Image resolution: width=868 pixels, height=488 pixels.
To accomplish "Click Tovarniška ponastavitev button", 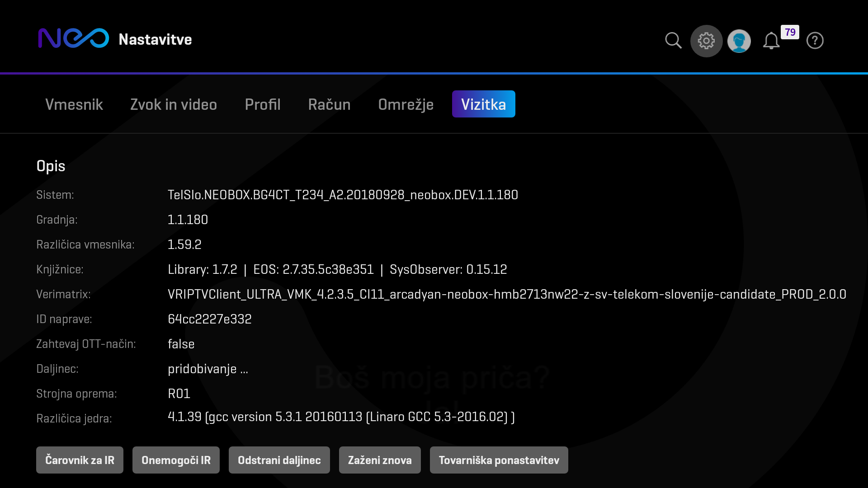I will tap(499, 460).
